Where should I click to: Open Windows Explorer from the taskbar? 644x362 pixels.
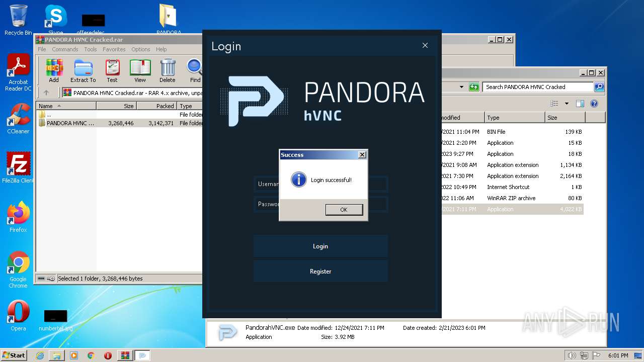[57, 355]
